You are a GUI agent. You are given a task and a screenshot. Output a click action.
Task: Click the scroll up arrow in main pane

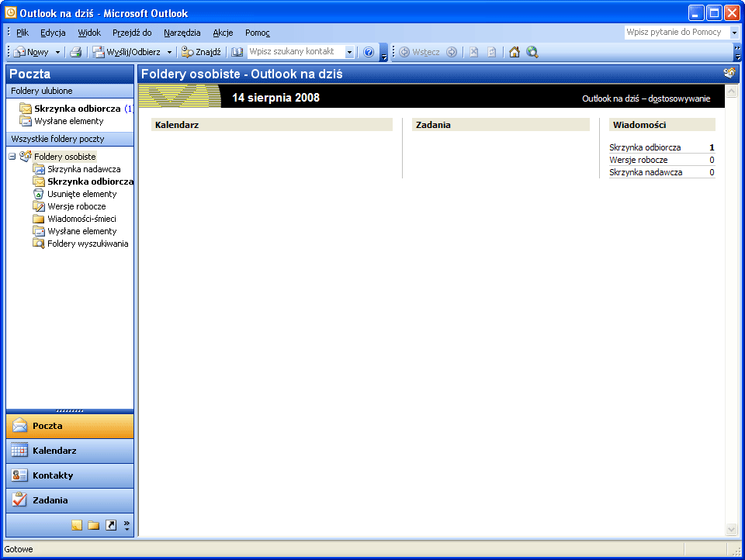click(731, 91)
